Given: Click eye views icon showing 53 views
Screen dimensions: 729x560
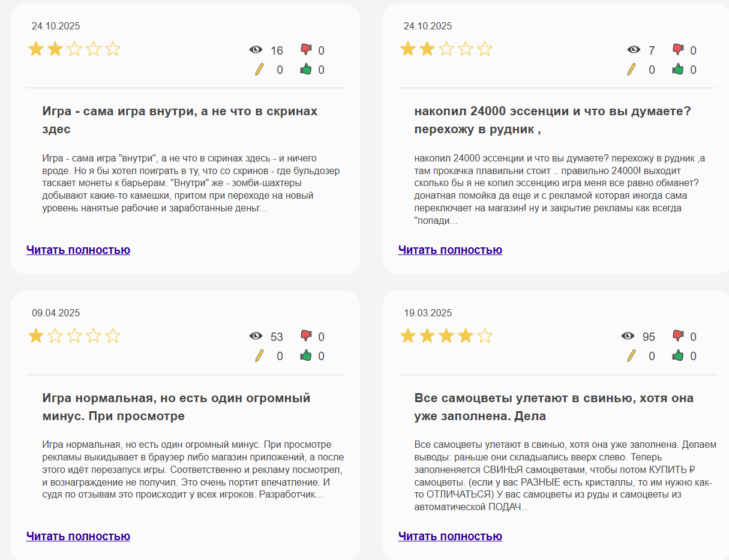Looking at the screenshot, I should pyautogui.click(x=256, y=336).
